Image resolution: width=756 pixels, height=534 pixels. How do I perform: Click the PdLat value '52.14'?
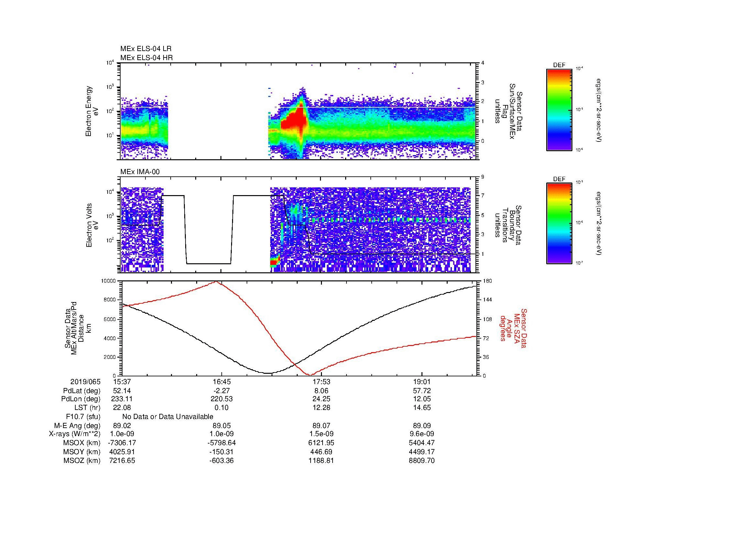(x=122, y=391)
